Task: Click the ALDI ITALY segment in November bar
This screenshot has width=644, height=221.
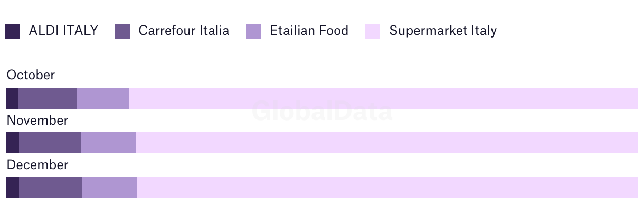Action: click(13, 143)
